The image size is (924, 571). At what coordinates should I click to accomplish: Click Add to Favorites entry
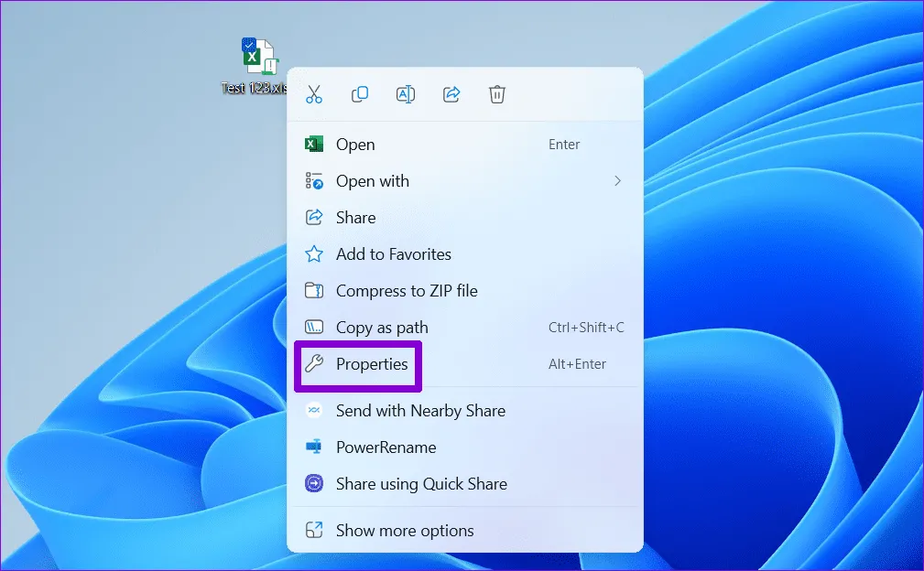click(394, 254)
